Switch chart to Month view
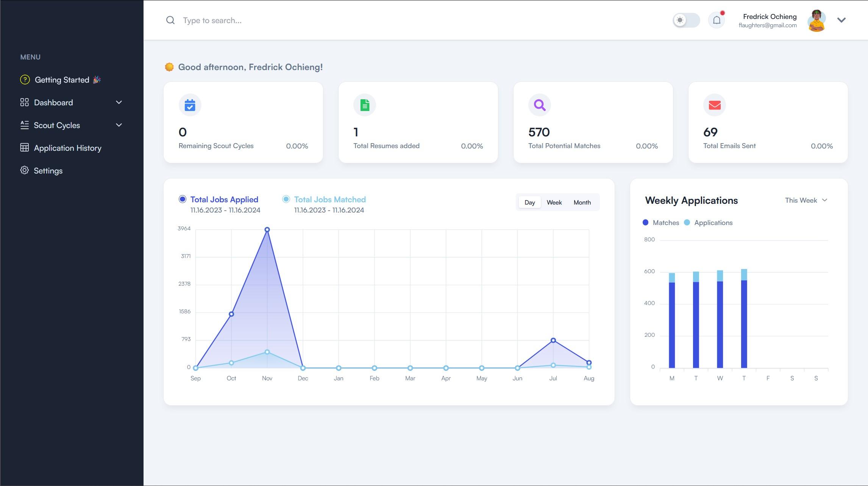The image size is (868, 486). [x=582, y=202]
